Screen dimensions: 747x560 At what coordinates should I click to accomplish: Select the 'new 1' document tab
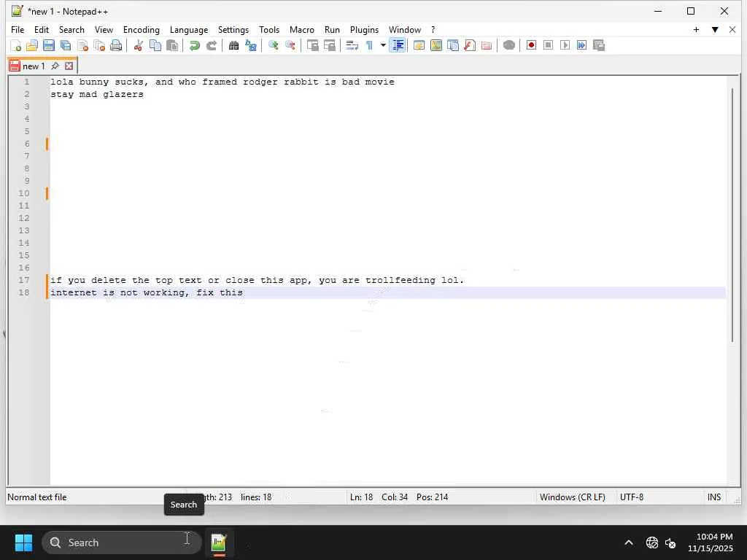[34, 66]
